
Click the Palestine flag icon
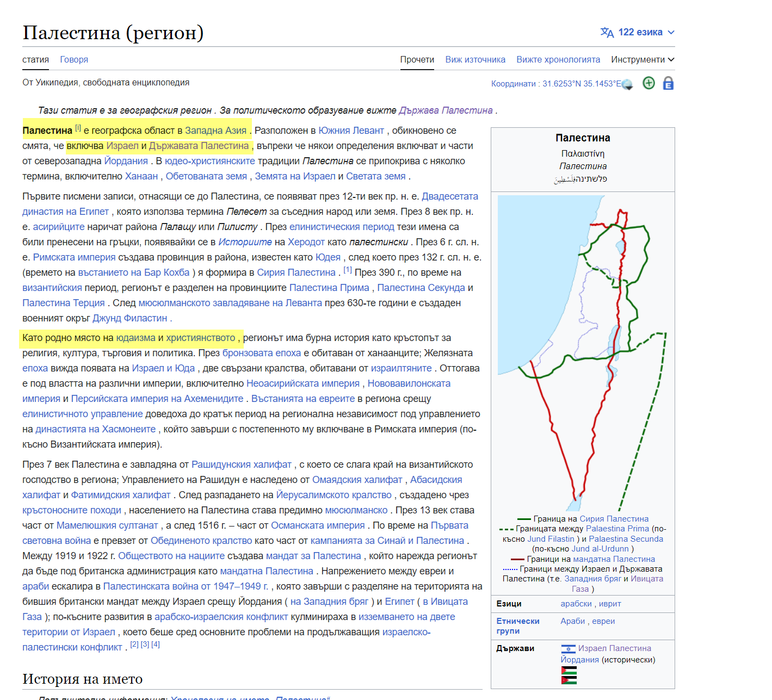(569, 670)
